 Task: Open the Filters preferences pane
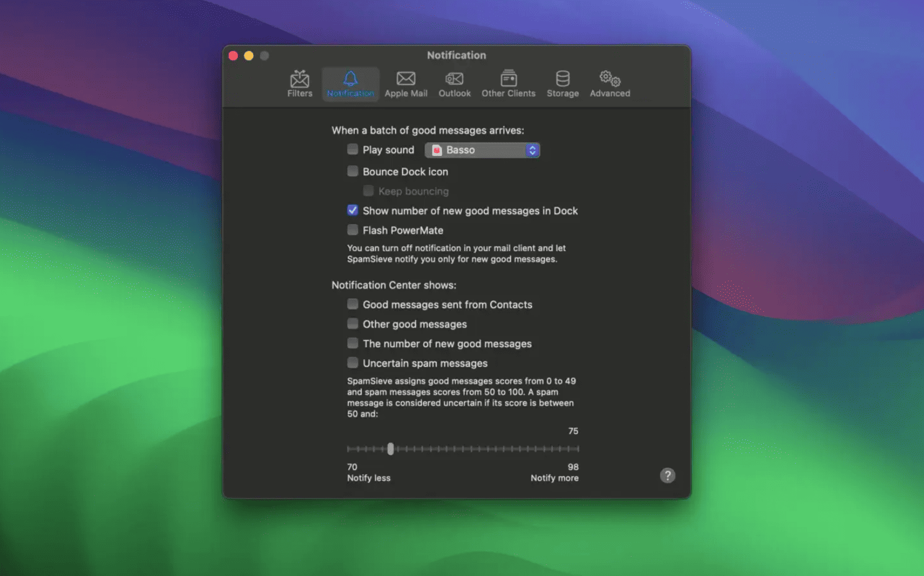tap(300, 84)
